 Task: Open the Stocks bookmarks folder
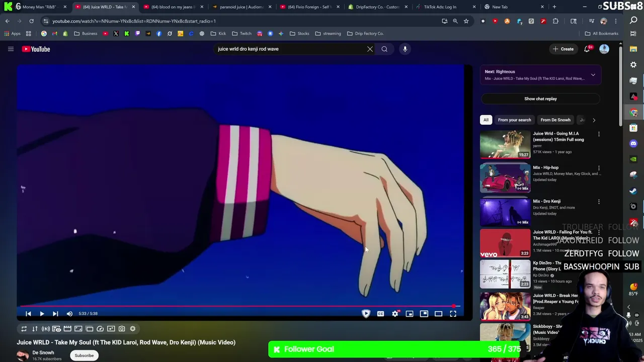(x=299, y=34)
